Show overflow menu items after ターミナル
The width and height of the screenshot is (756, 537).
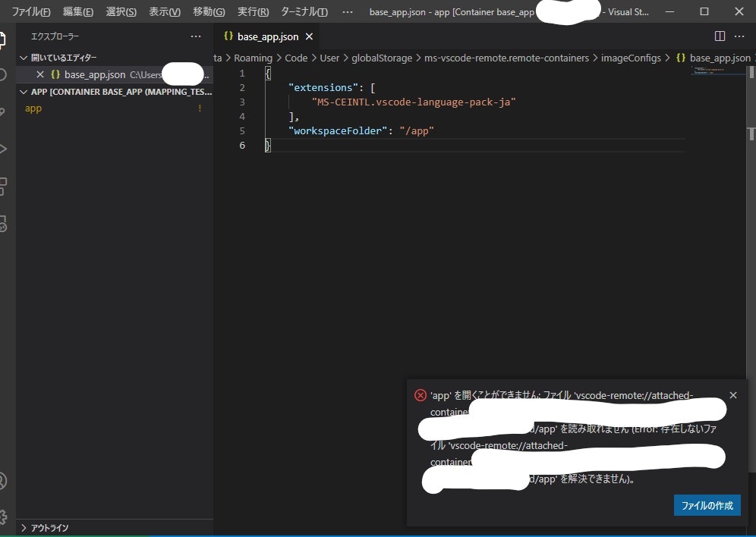pos(347,11)
